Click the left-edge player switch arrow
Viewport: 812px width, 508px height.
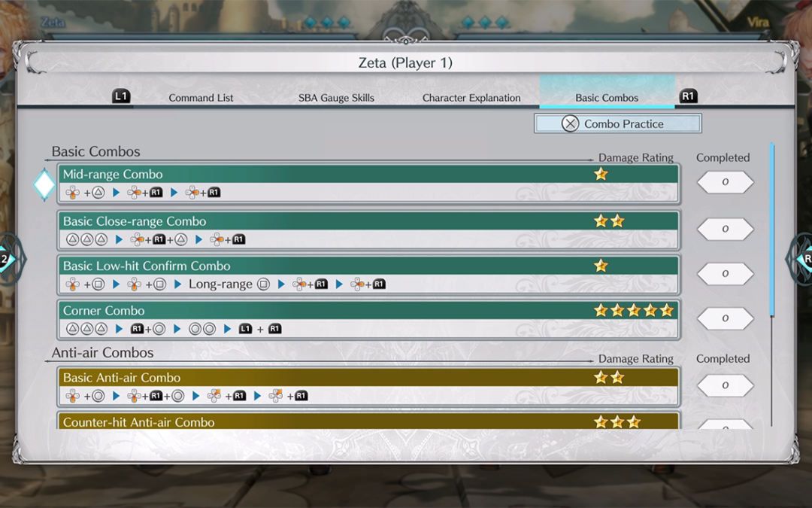pyautogui.click(x=9, y=259)
